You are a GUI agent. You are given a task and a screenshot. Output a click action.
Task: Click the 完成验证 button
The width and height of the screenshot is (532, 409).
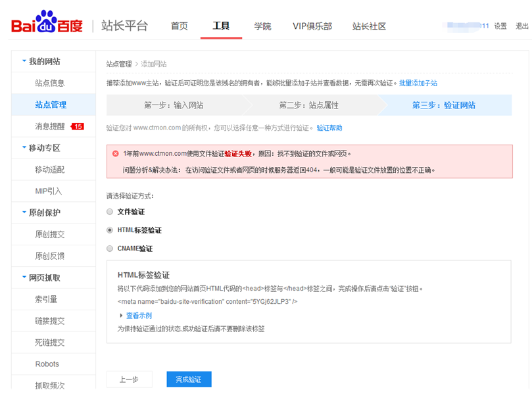point(189,379)
